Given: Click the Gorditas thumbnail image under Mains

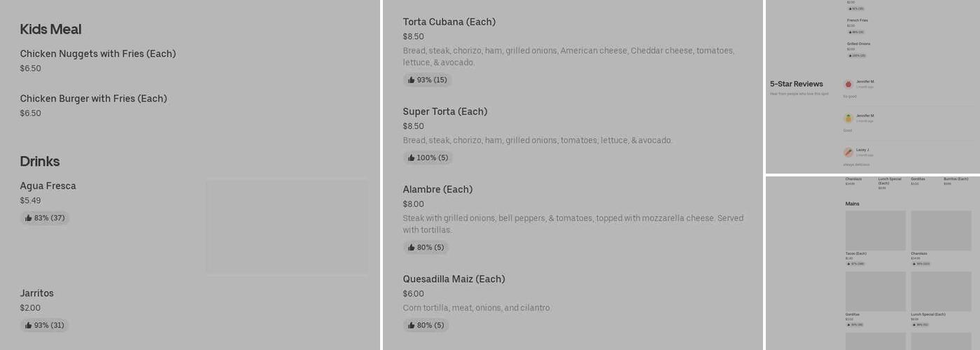Looking at the screenshot, I should click(875, 291).
